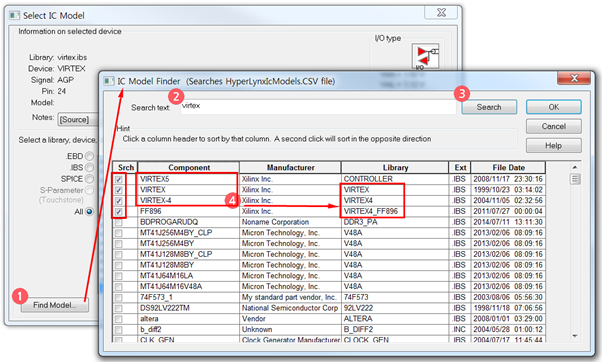Click the scrollbar down arrow in model list
The height and width of the screenshot is (362, 602).
pos(575,336)
